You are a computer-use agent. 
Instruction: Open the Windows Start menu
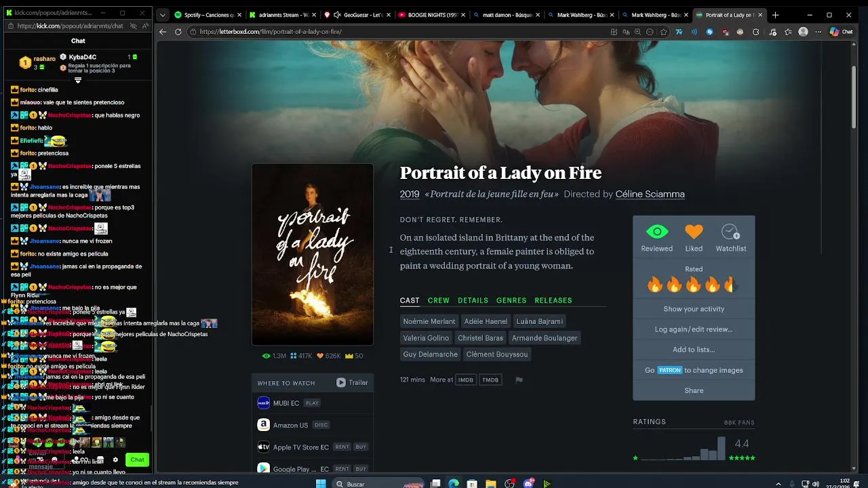[x=321, y=484]
